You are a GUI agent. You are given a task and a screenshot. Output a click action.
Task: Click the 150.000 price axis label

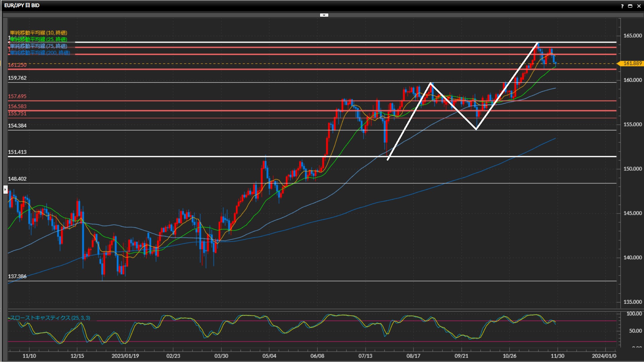[632, 169]
